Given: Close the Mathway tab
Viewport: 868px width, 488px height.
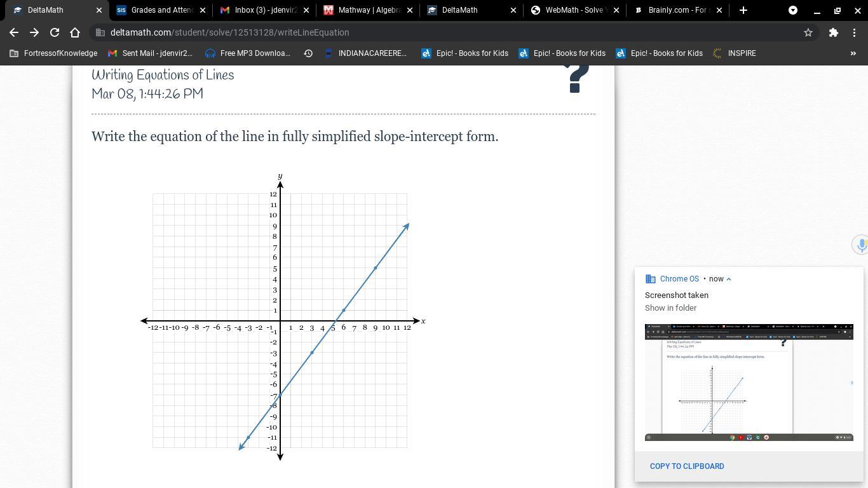Looking at the screenshot, I should (410, 10).
